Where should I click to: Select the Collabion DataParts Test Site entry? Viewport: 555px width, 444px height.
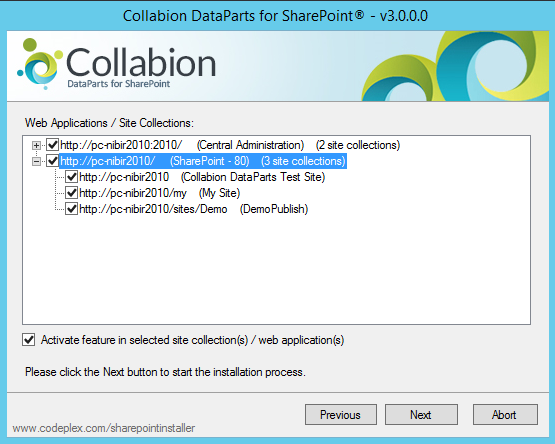point(202,177)
